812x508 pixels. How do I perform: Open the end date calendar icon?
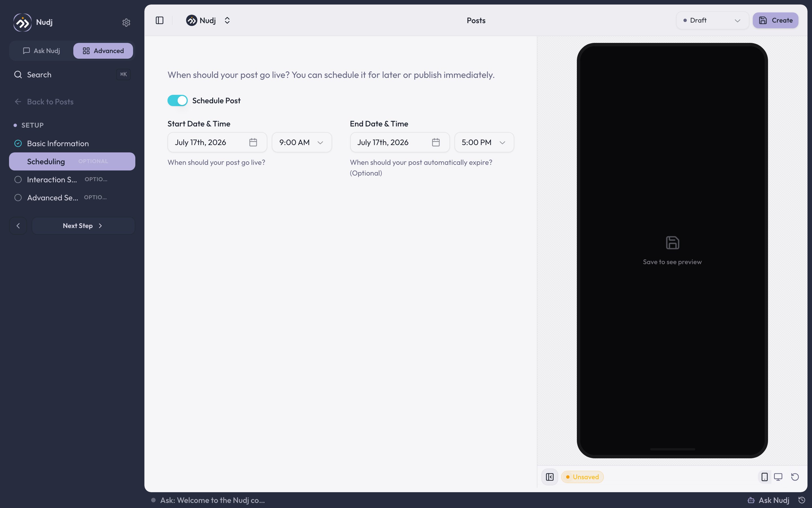click(436, 143)
